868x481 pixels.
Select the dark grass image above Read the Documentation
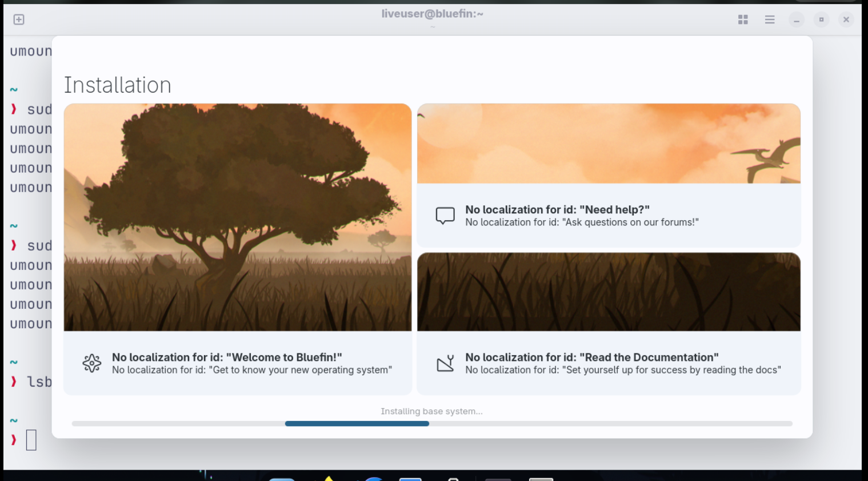point(609,292)
